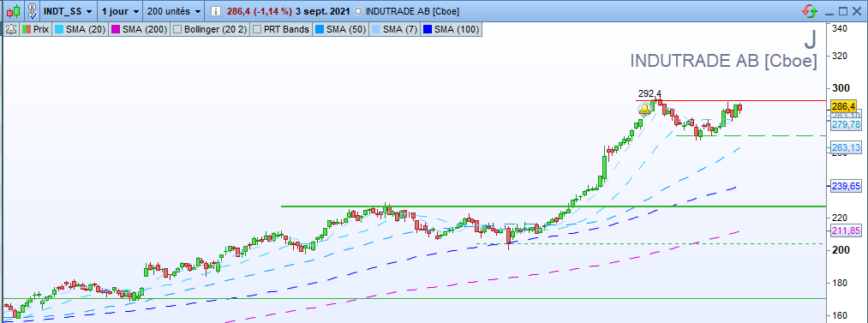Click the alert bell marker on the chart
This screenshot has width=868, height=323.
click(644, 110)
